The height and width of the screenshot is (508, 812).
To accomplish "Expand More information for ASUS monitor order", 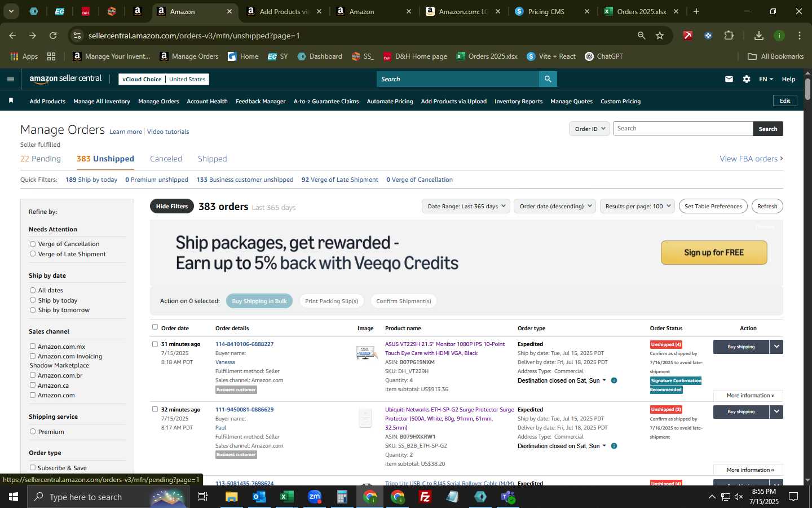I will click(x=748, y=395).
